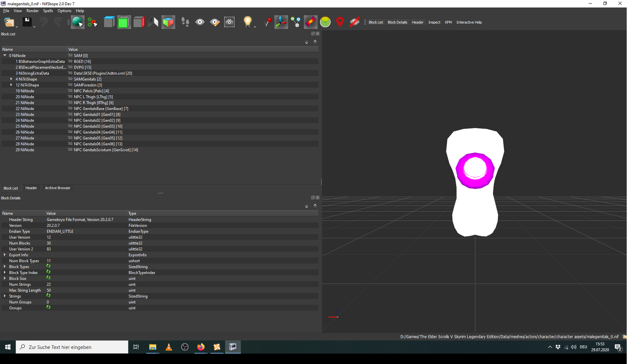Click the Inspect toolbar button
This screenshot has width=627, height=364.
434,22
